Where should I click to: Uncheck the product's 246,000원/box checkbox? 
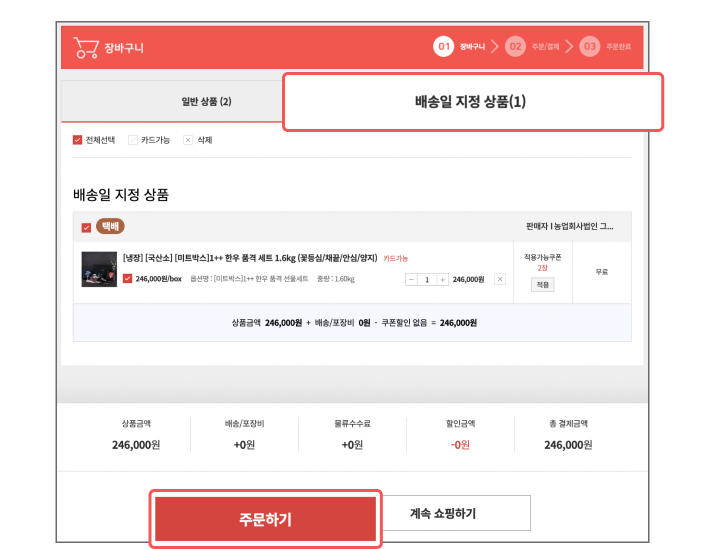(127, 279)
